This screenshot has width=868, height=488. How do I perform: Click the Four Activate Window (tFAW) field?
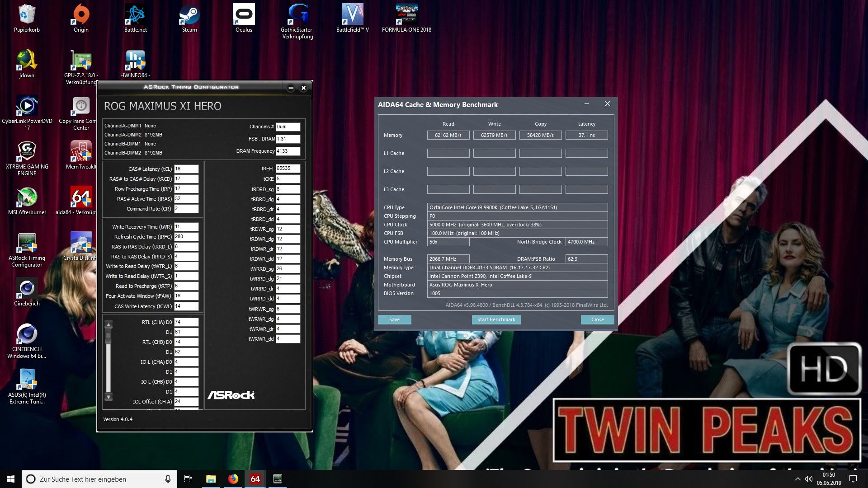[186, 296]
